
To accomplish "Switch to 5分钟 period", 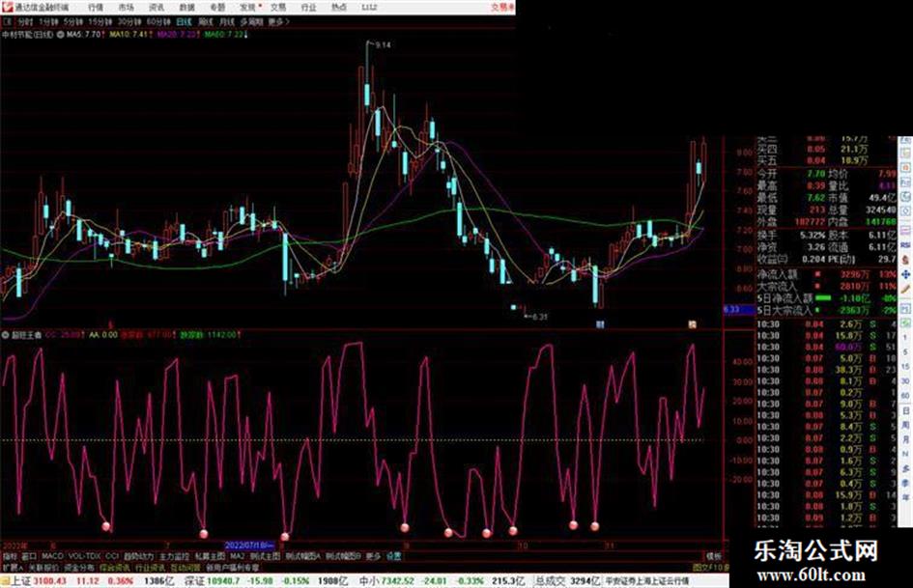I will [x=73, y=21].
